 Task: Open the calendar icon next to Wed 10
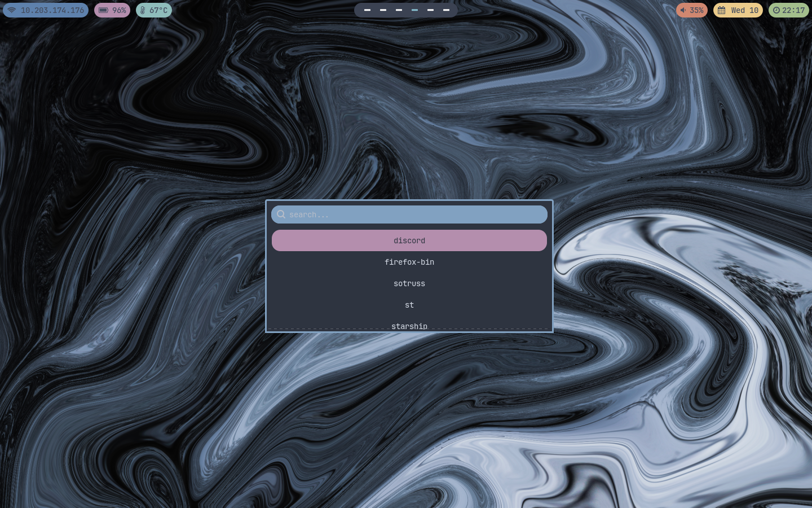[x=721, y=10]
